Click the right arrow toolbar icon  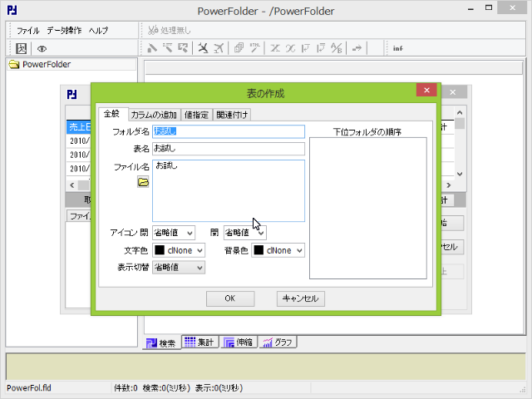tap(357, 48)
